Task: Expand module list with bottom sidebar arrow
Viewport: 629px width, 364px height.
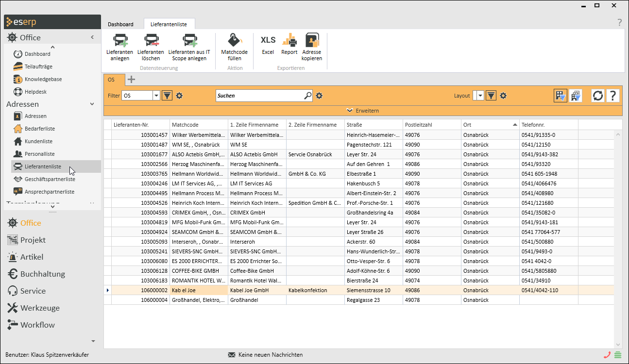Action: (93, 341)
